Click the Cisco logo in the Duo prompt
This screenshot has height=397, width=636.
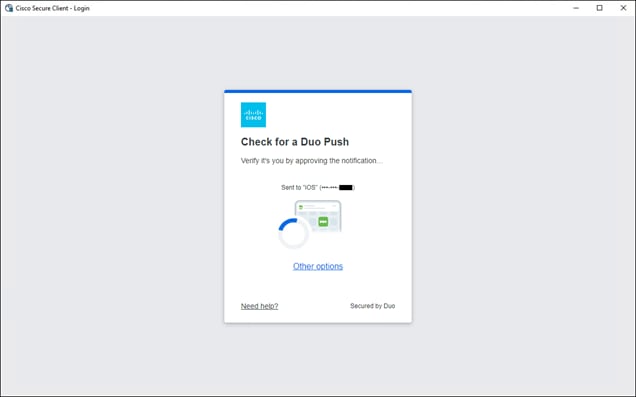pos(254,115)
